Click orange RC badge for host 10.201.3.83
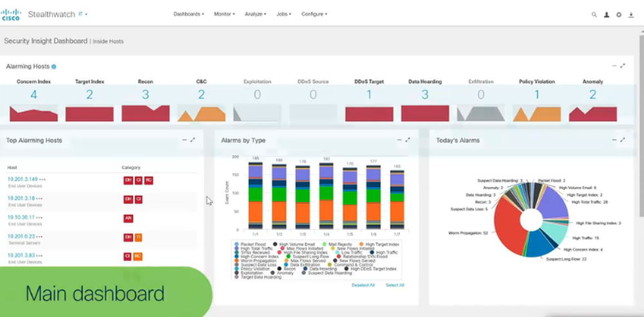 click(x=138, y=257)
